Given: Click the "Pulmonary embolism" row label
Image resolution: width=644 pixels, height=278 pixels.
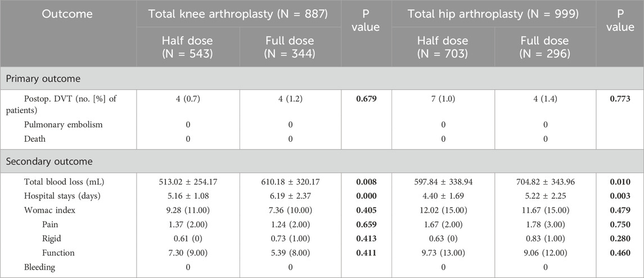Looking at the screenshot, I should pos(63,124).
